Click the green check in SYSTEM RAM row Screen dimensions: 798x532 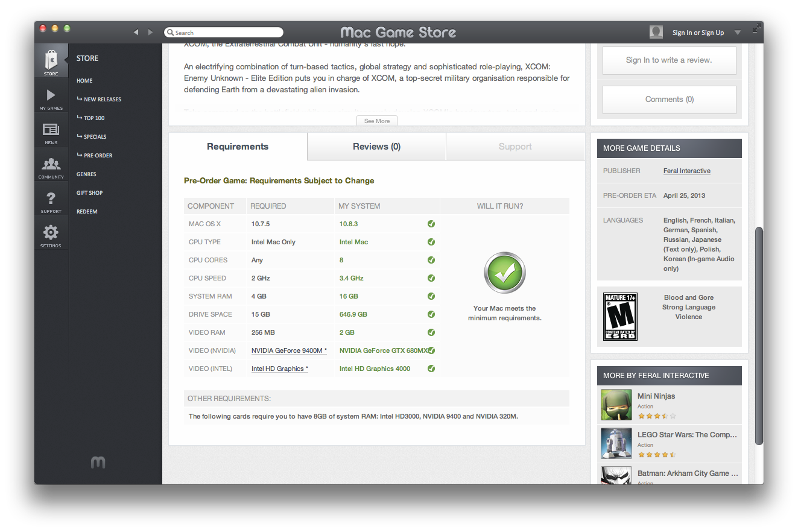click(431, 296)
